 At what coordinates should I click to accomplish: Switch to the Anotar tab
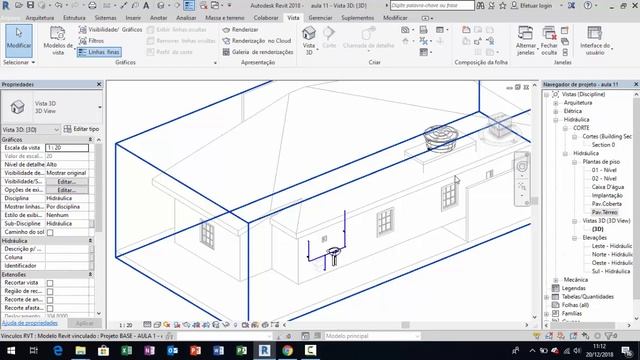[158, 18]
